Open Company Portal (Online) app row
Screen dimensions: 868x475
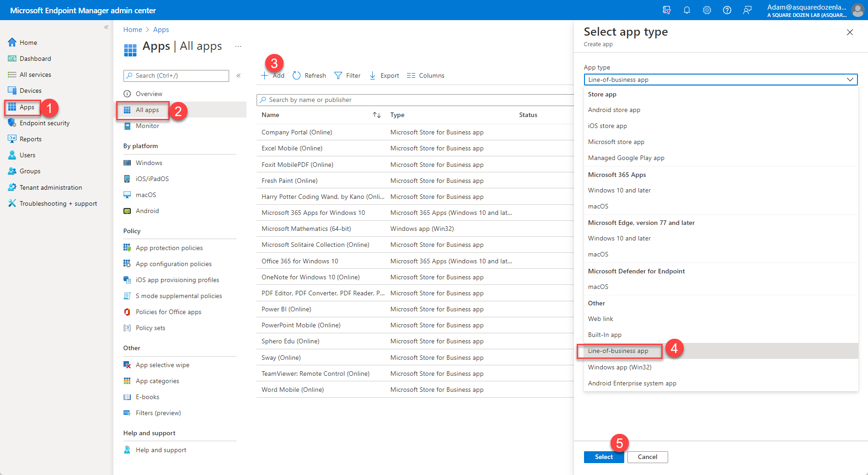point(415,132)
